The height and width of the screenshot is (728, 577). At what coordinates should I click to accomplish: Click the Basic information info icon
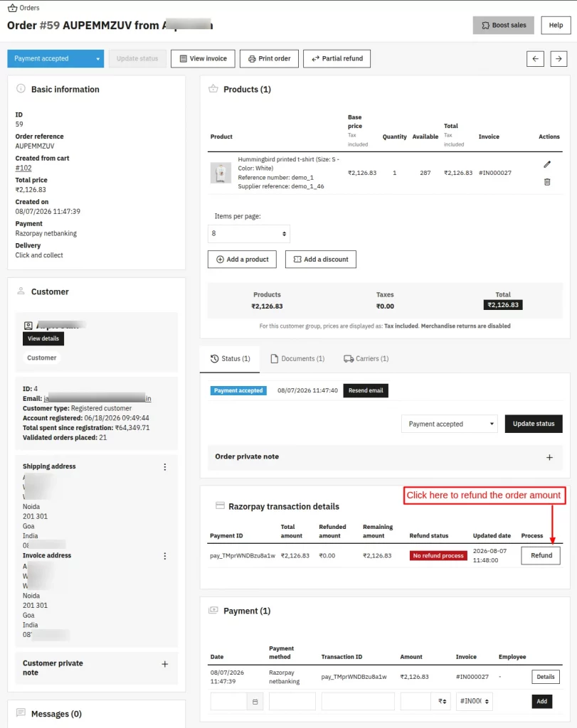(x=21, y=89)
